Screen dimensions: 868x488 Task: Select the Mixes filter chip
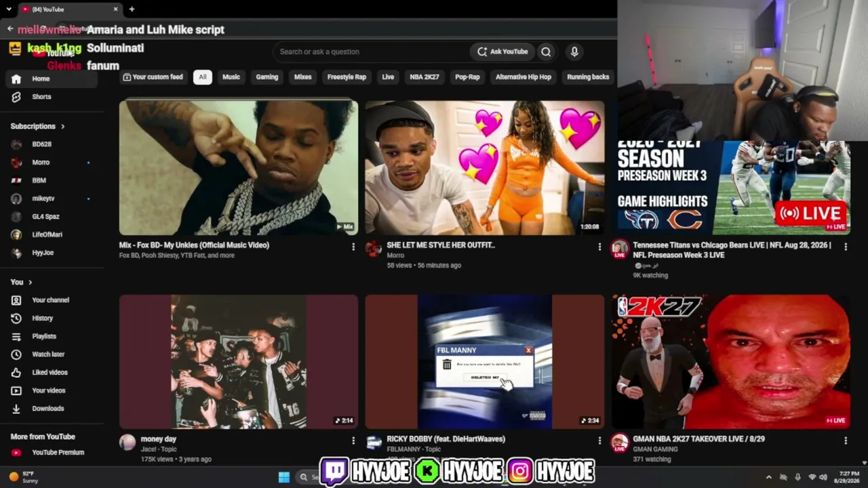pyautogui.click(x=303, y=77)
